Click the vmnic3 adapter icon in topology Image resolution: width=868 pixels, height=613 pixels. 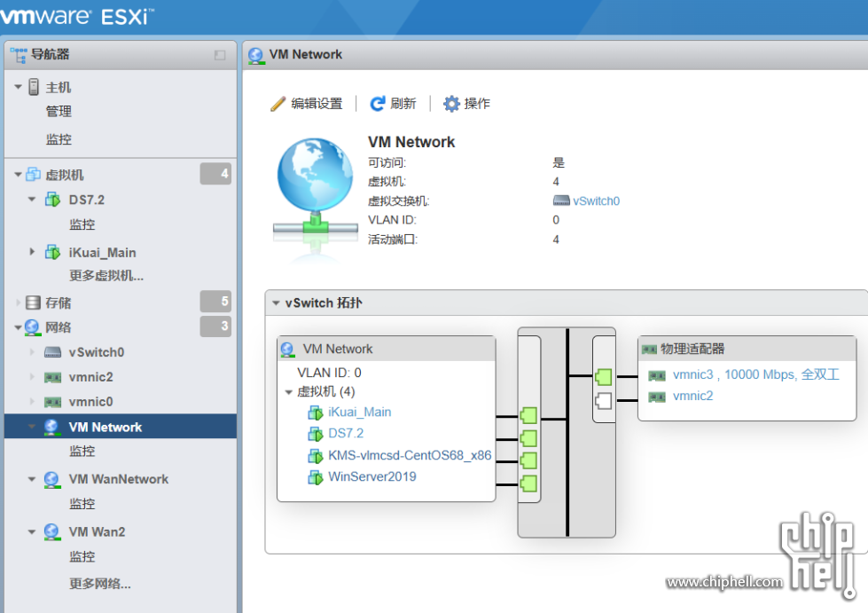pyautogui.click(x=657, y=375)
